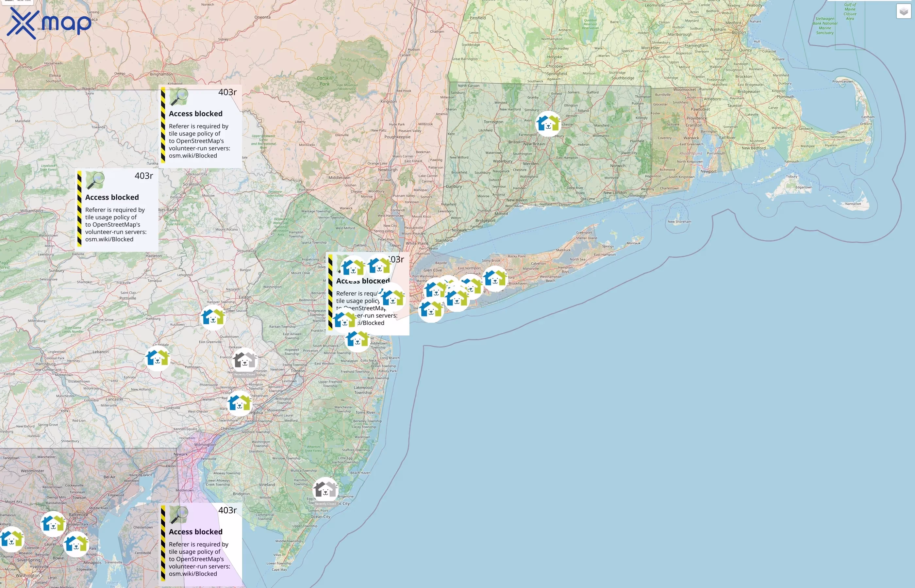Viewport: 915px width, 588px height.
Task: Open the map layers control
Action: tap(904, 11)
